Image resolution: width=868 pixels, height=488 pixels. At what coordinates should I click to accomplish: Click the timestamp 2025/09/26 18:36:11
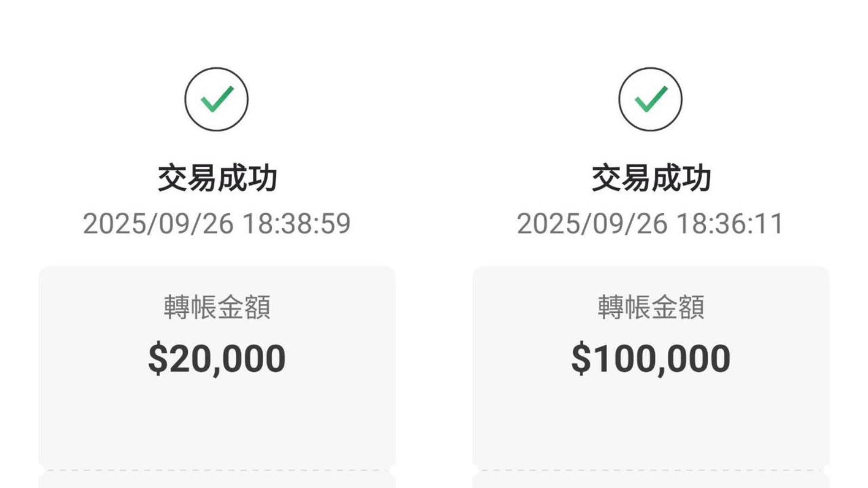coord(650,222)
